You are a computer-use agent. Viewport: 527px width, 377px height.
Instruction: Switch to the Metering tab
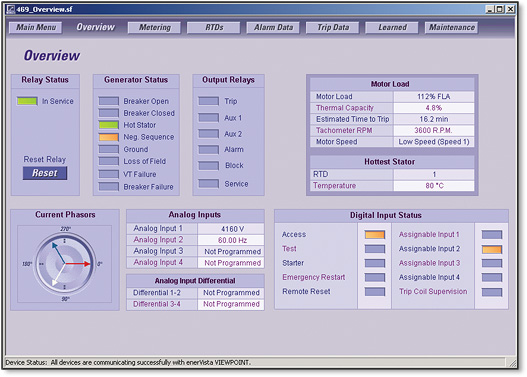(155, 28)
